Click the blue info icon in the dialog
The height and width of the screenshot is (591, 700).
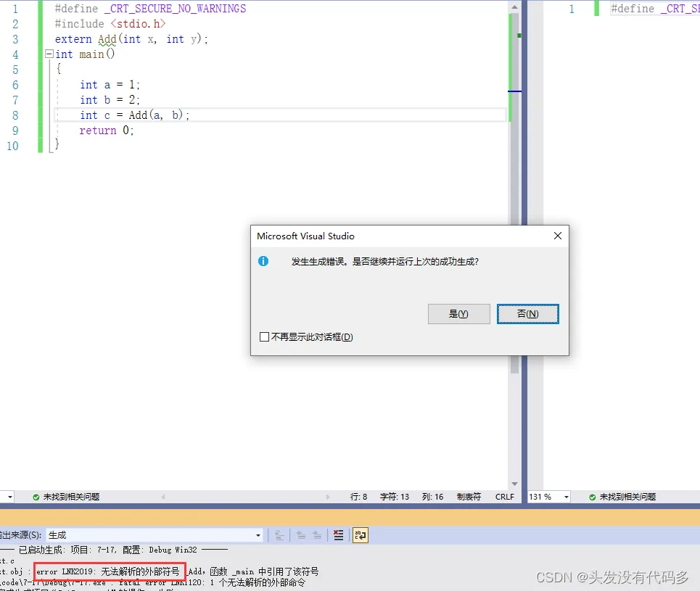[x=263, y=261]
